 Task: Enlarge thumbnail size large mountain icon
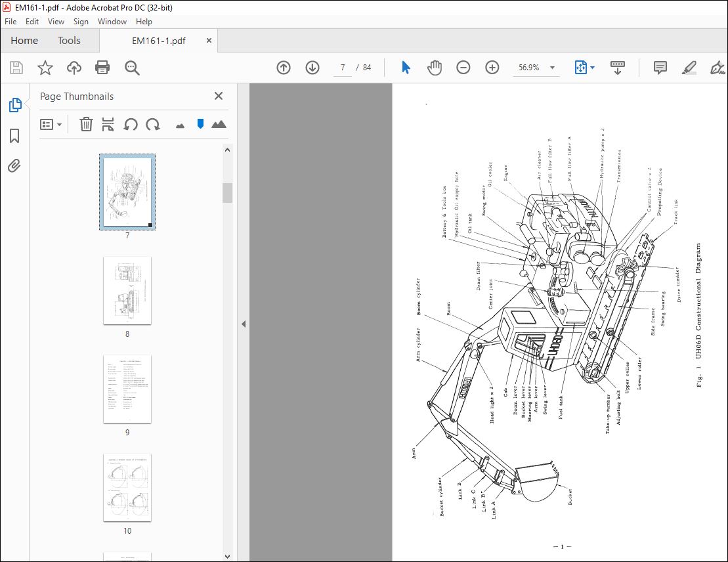click(x=219, y=124)
